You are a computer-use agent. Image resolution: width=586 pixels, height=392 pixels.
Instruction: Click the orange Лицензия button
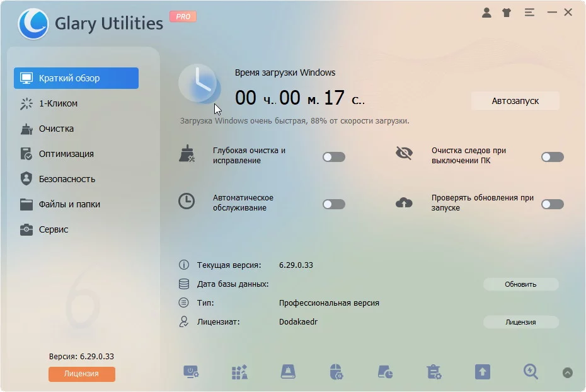click(81, 374)
